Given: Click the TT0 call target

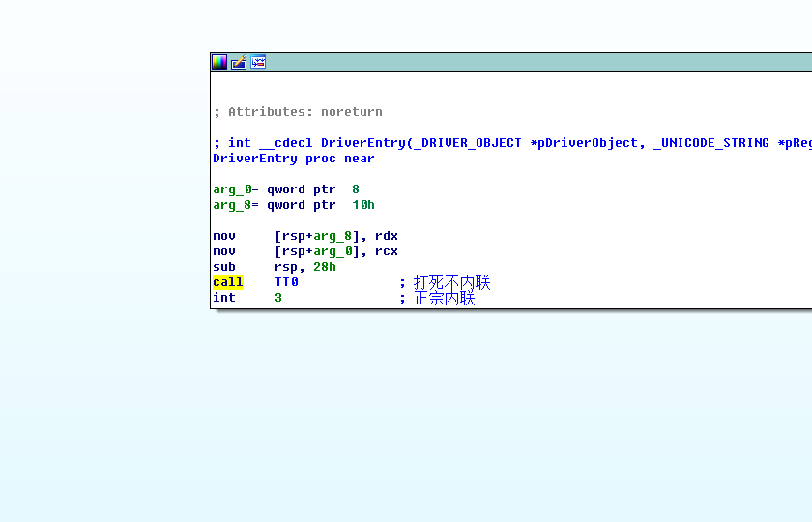Looking at the screenshot, I should pos(286,282).
